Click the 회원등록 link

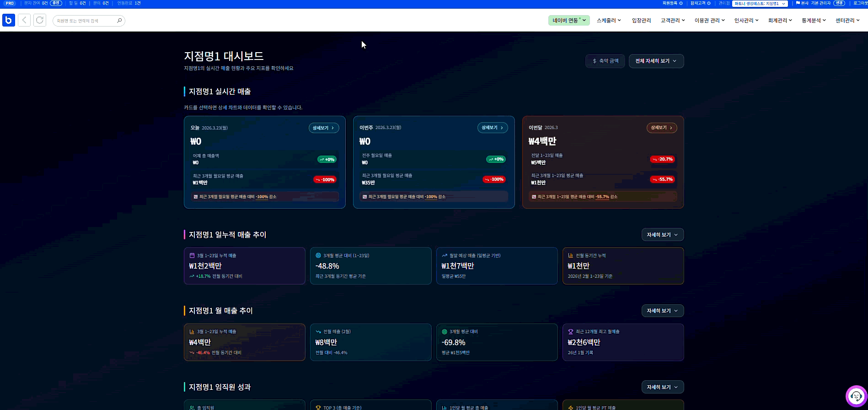click(670, 3)
